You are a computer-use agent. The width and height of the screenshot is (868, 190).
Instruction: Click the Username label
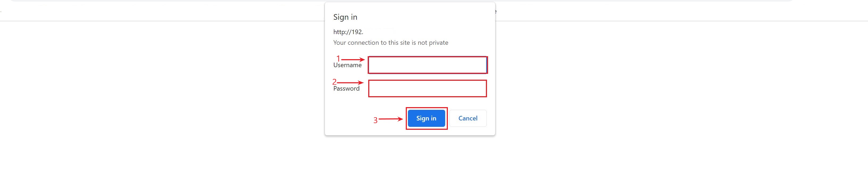coord(347,65)
